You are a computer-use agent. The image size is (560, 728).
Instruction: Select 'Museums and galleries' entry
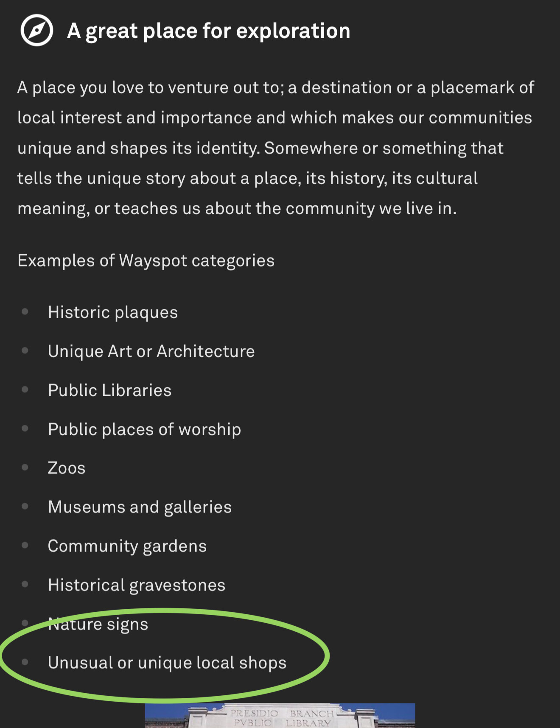point(140,507)
